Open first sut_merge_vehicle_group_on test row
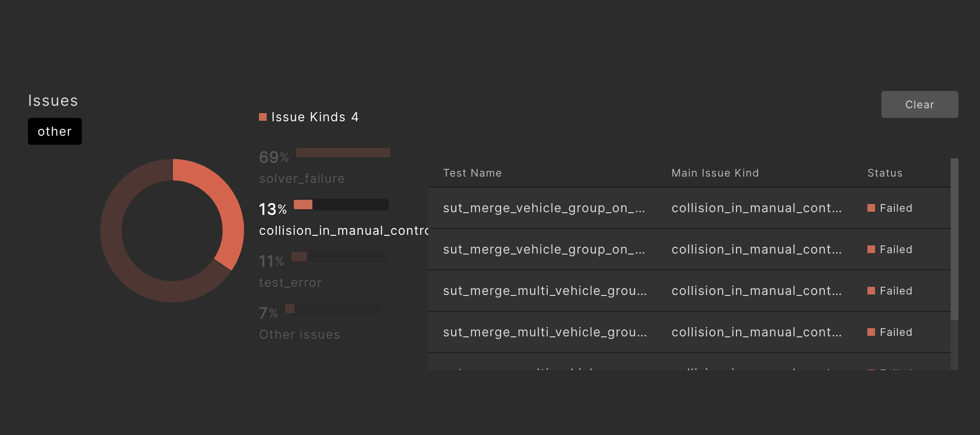Viewport: 980px width, 435px height. (543, 208)
